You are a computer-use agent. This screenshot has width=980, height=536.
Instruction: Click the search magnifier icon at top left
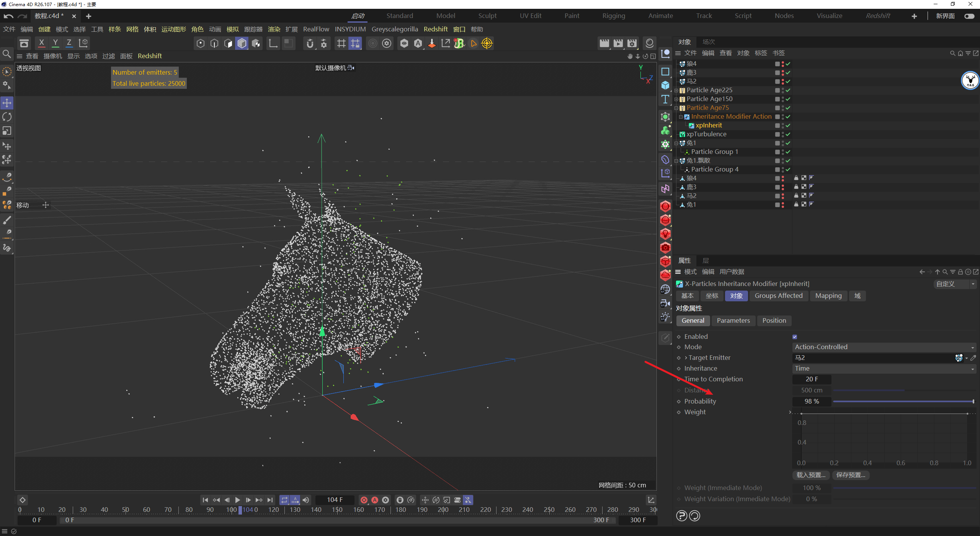(x=7, y=54)
